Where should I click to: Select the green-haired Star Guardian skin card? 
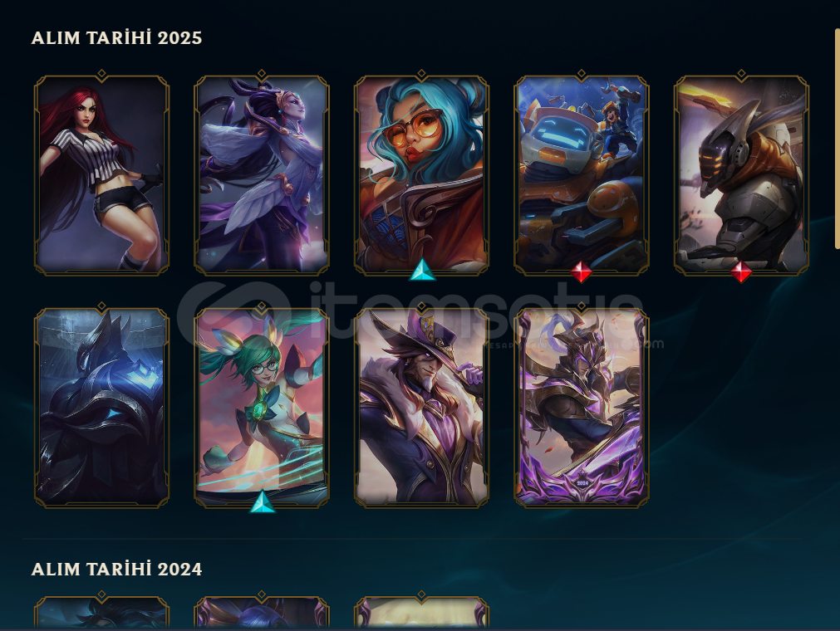point(262,408)
